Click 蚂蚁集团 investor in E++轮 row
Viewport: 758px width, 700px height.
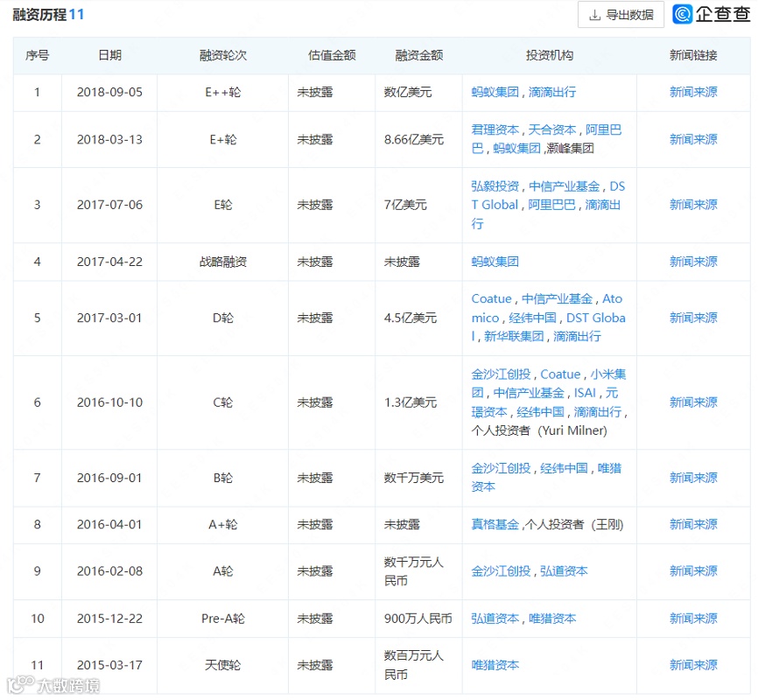tap(495, 92)
